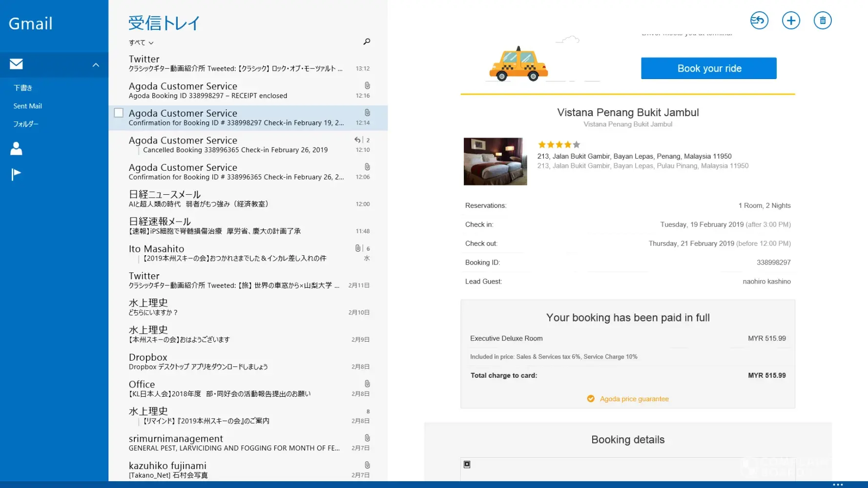Expand the Ito Masahito conversation thread
Screen dimensions: 868x488
coord(139,259)
